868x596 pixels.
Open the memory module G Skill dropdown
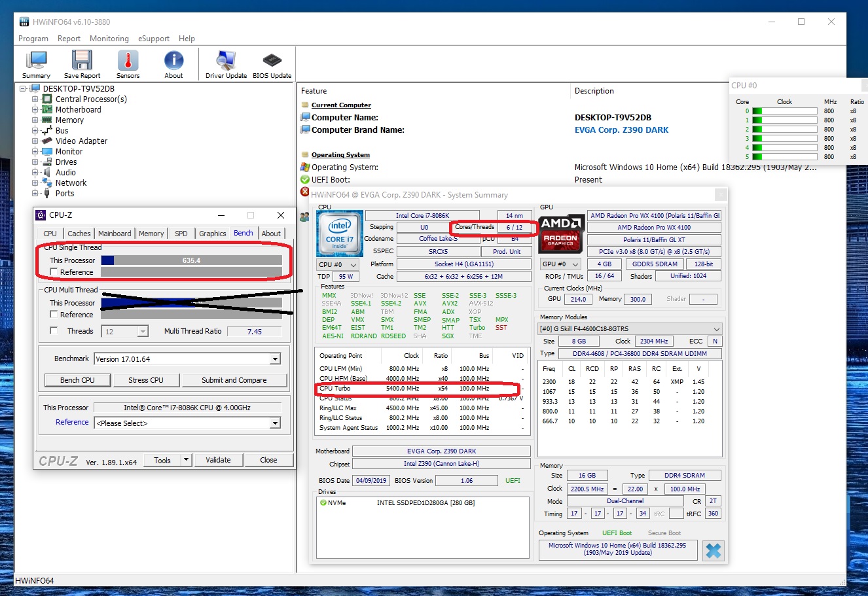(630, 328)
